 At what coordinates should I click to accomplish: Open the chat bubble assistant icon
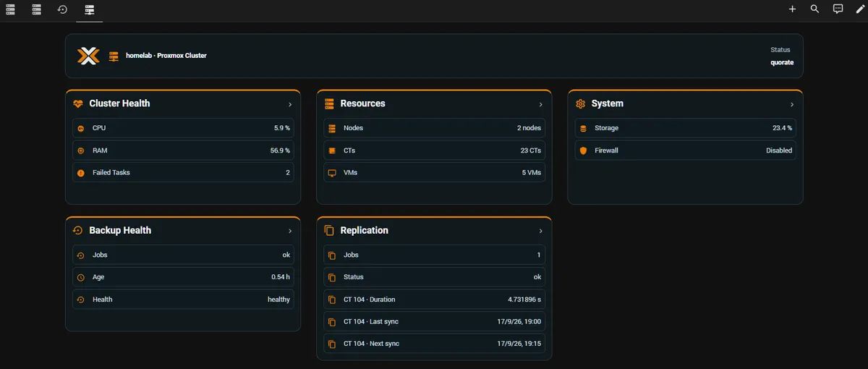(838, 9)
